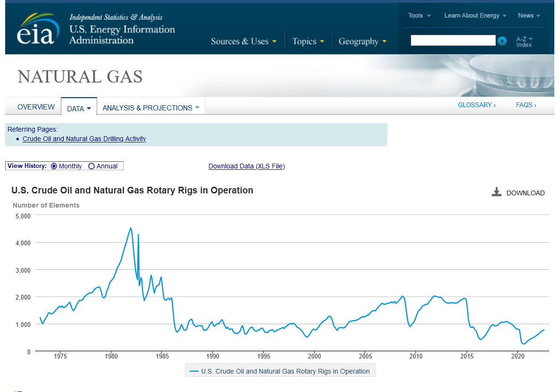Click the blue search go arrow button
Viewport: 559px width, 392px height.
(x=502, y=41)
